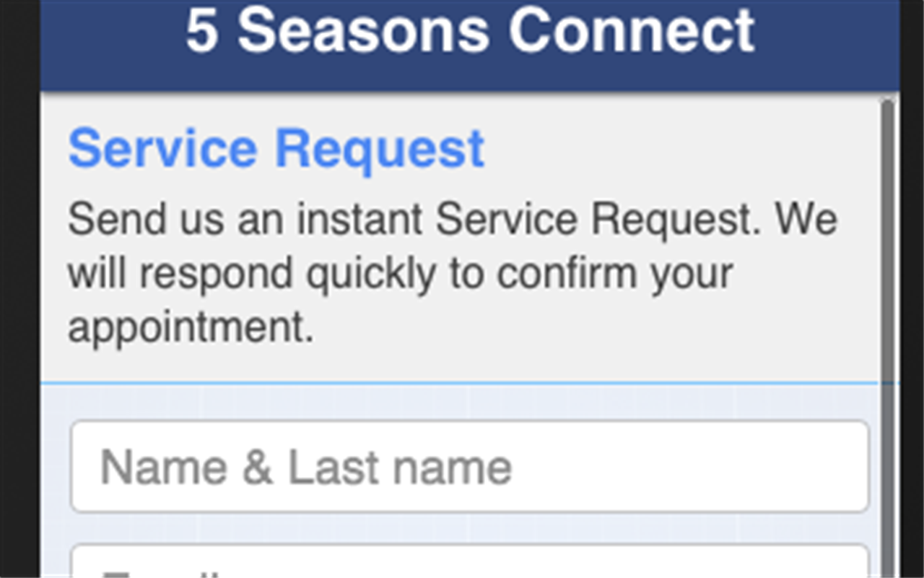The image size is (924, 578).
Task: Click the black margin right of the app
Action: (911, 289)
